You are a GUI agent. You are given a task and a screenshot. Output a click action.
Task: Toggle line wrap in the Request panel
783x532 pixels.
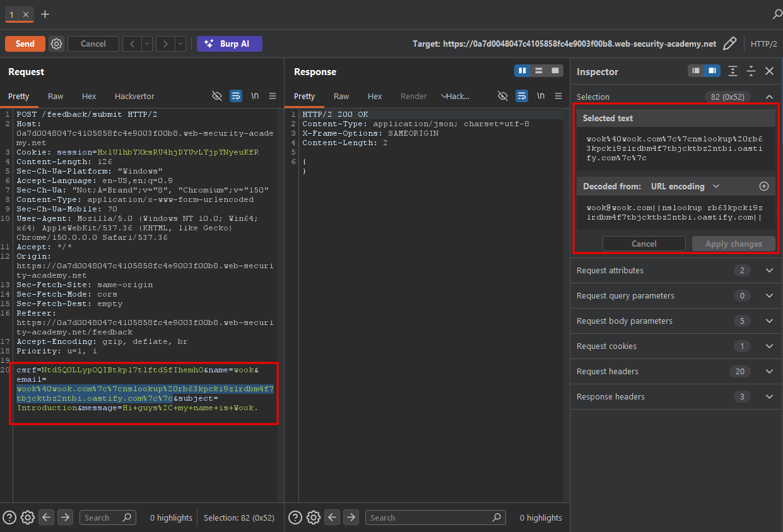click(x=236, y=96)
